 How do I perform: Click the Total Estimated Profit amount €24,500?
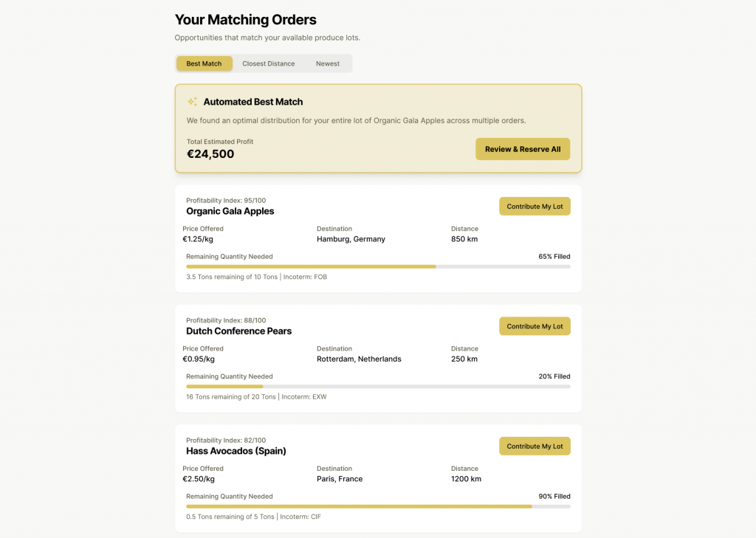pos(210,154)
